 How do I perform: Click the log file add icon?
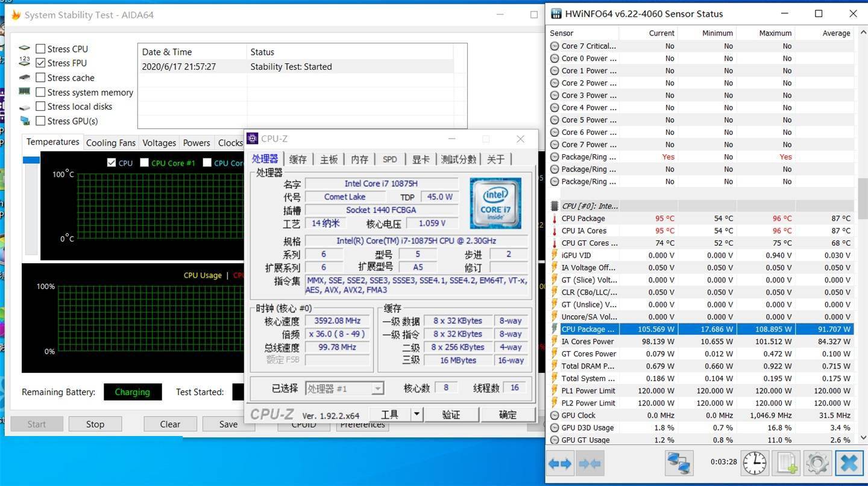(786, 463)
